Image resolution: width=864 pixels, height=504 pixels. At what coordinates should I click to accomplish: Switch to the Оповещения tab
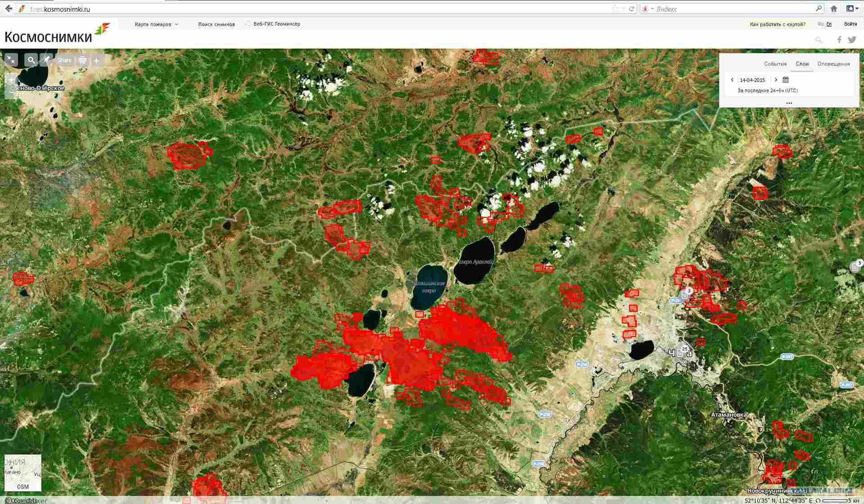pos(833,64)
